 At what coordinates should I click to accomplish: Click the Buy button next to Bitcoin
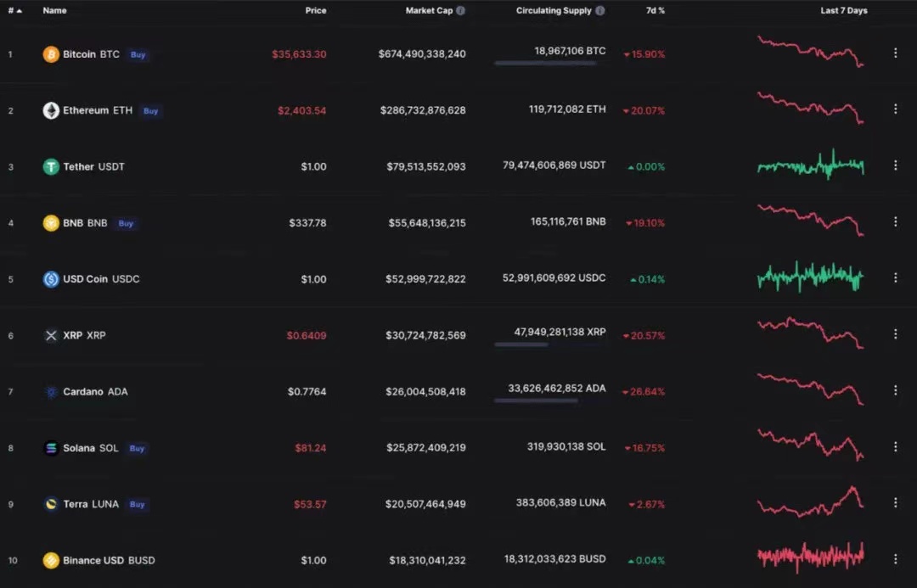coord(138,54)
